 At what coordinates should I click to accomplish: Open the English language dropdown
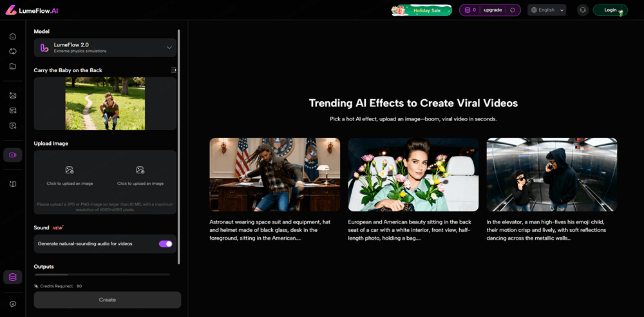tap(547, 10)
